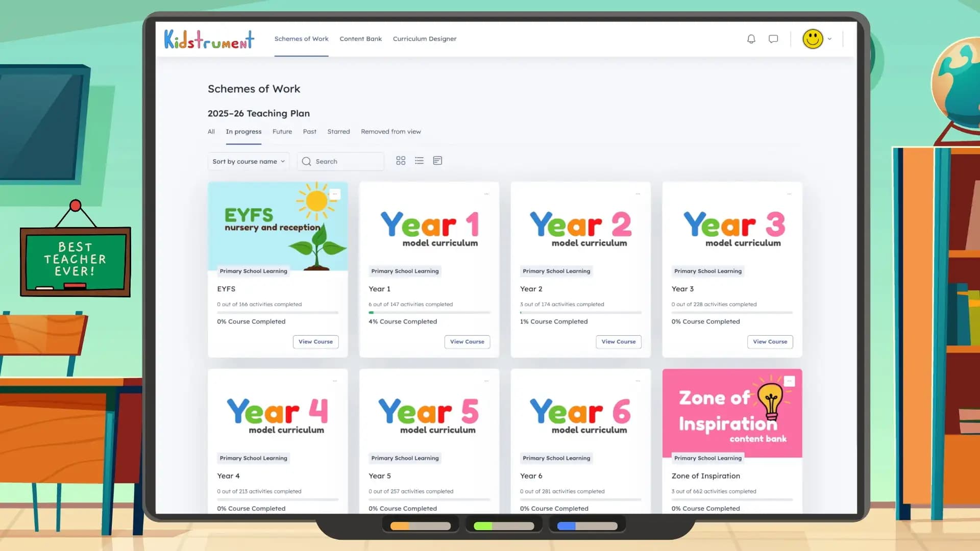Open the Sort by course name dropdown
The height and width of the screenshot is (551, 980).
[249, 161]
